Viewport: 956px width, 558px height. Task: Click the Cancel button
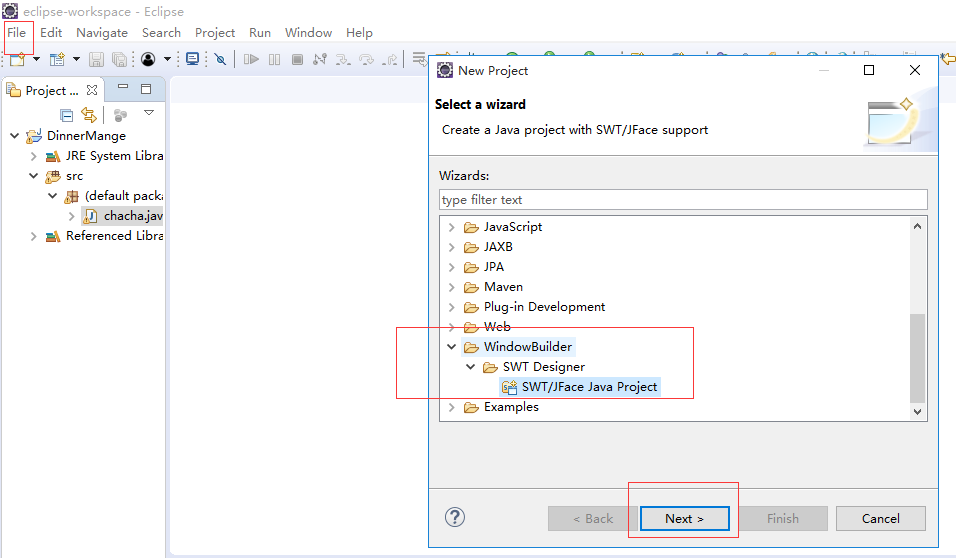pos(880,518)
